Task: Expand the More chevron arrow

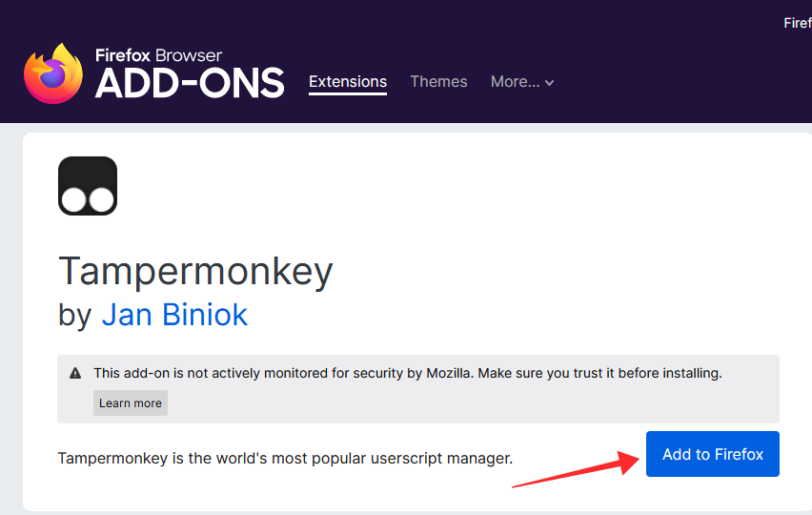Action: (550, 83)
